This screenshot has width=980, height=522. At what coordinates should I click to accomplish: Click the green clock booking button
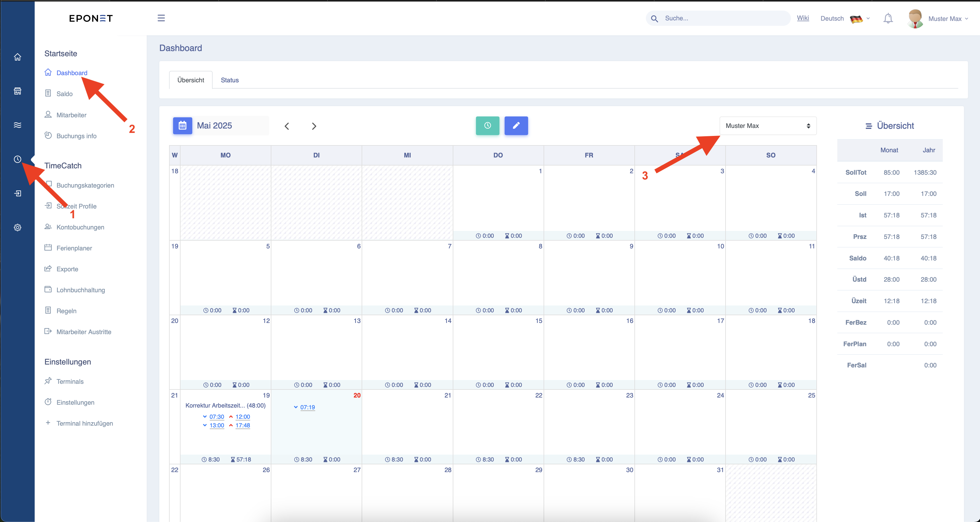coord(487,126)
